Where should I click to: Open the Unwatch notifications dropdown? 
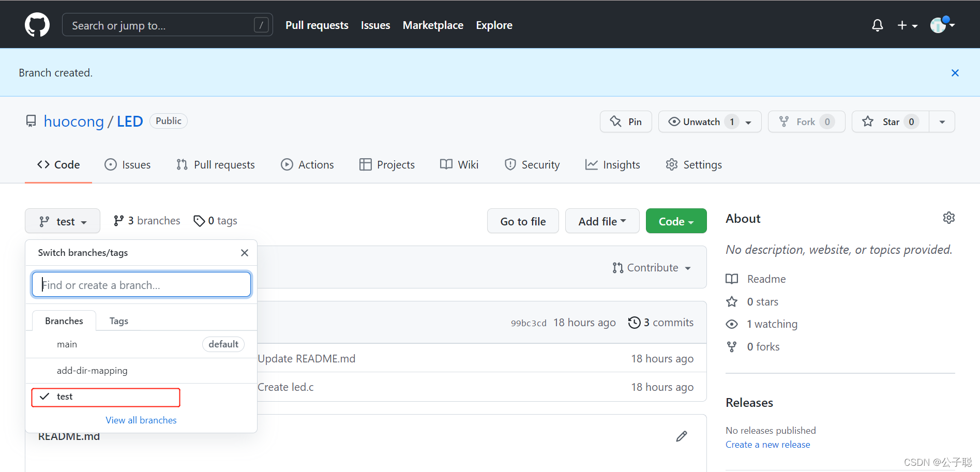[x=710, y=121]
